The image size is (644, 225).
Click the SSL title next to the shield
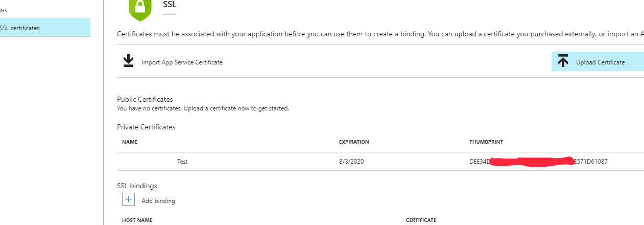(x=169, y=4)
